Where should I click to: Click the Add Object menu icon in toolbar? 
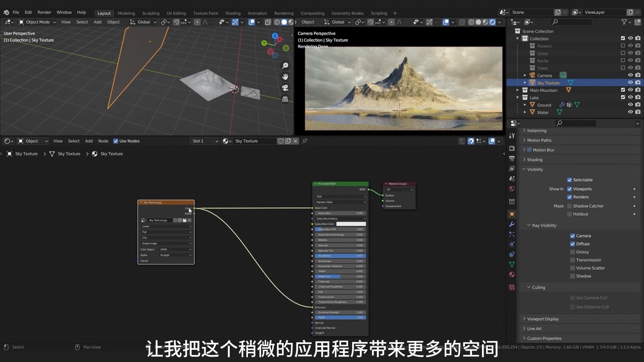coord(97,22)
